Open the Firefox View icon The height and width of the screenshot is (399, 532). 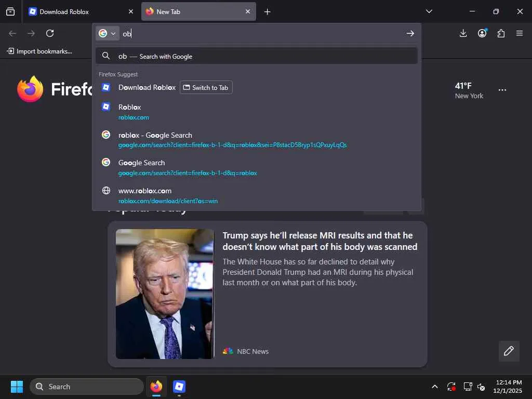pyautogui.click(x=10, y=11)
